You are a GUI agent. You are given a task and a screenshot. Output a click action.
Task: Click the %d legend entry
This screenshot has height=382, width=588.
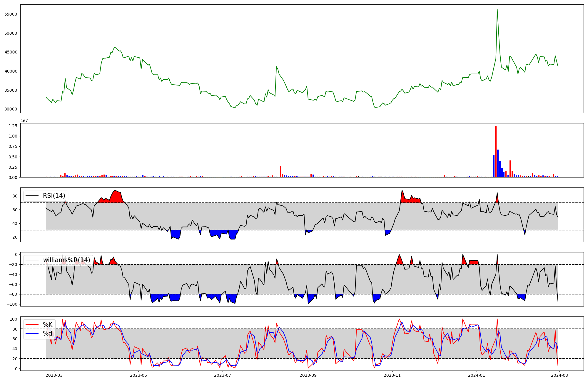47,334
